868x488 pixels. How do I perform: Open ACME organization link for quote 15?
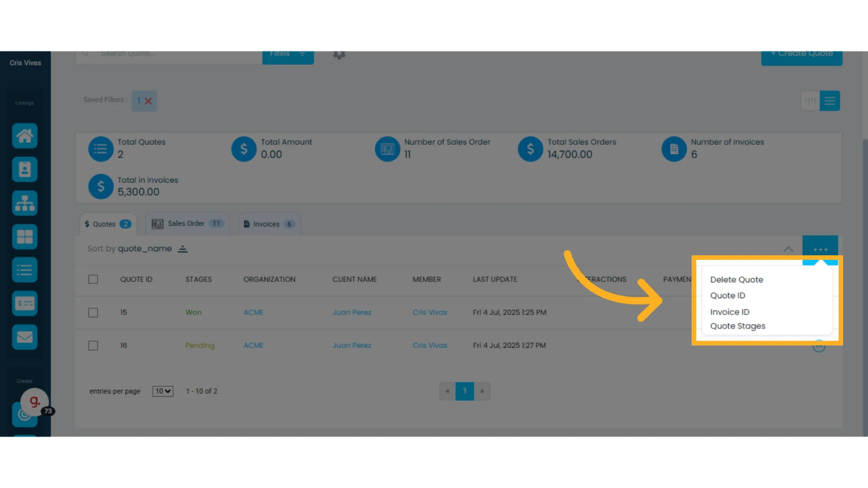click(x=254, y=312)
